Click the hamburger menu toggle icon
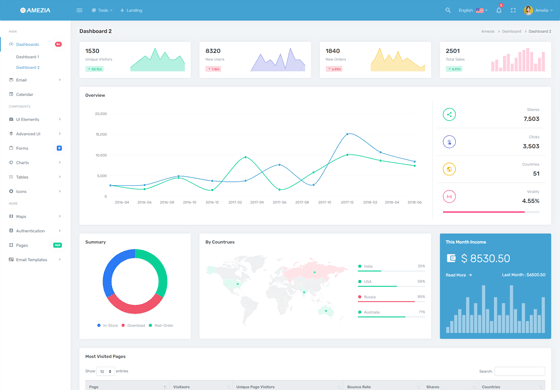 coord(79,10)
